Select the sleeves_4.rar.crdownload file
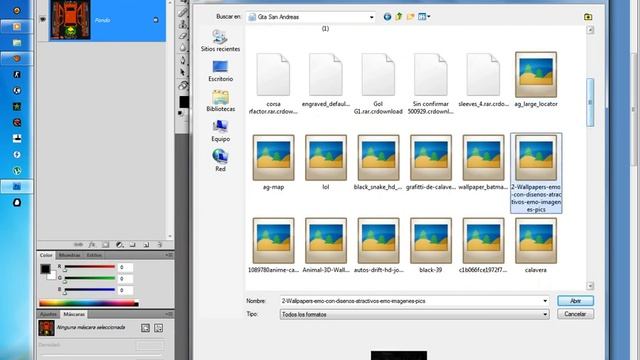This screenshot has height=360, width=640. [483, 80]
